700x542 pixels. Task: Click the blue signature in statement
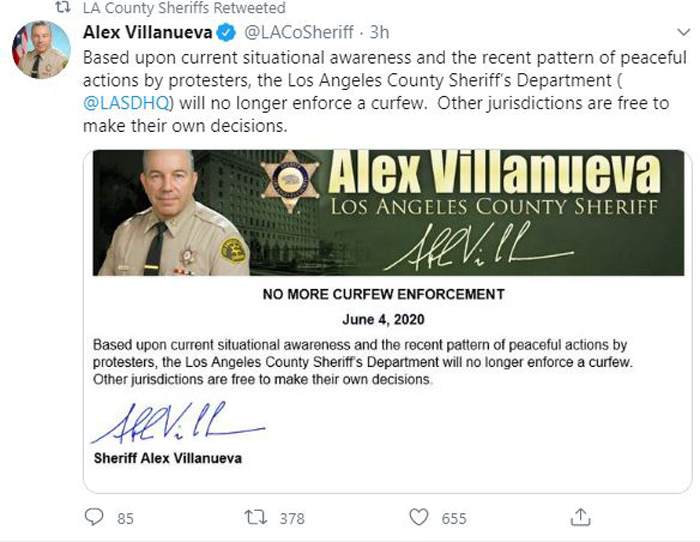pos(178,422)
